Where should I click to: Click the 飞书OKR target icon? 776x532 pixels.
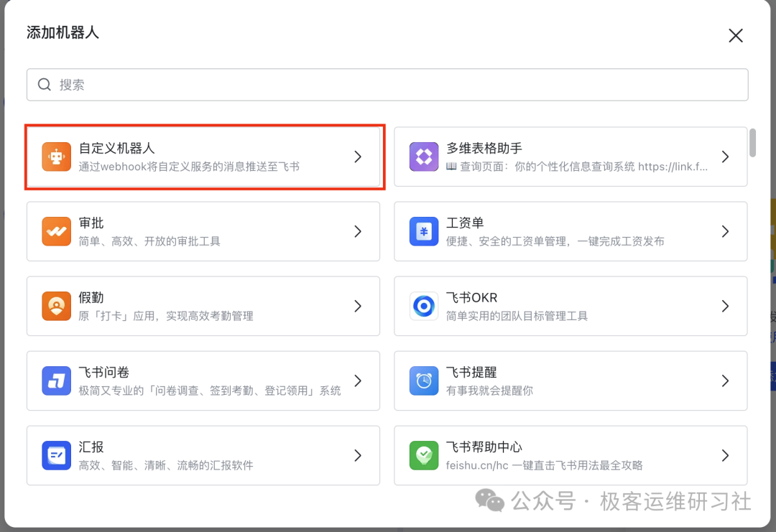point(424,306)
